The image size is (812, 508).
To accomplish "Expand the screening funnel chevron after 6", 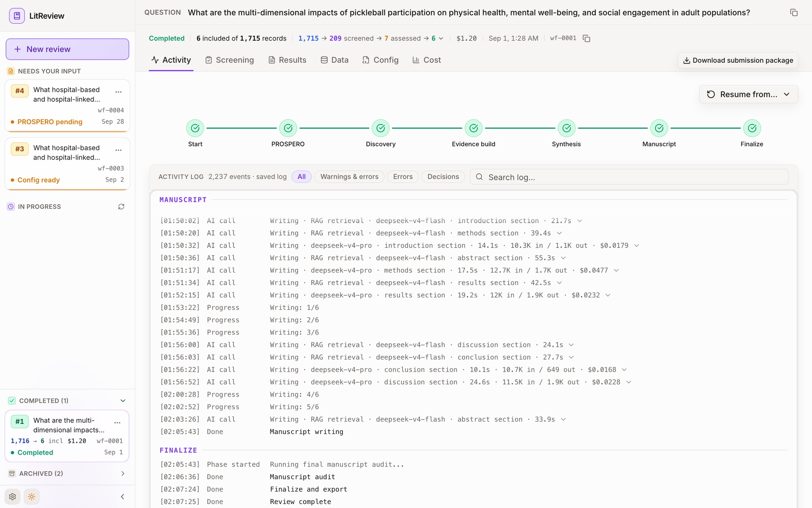I will pyautogui.click(x=441, y=38).
